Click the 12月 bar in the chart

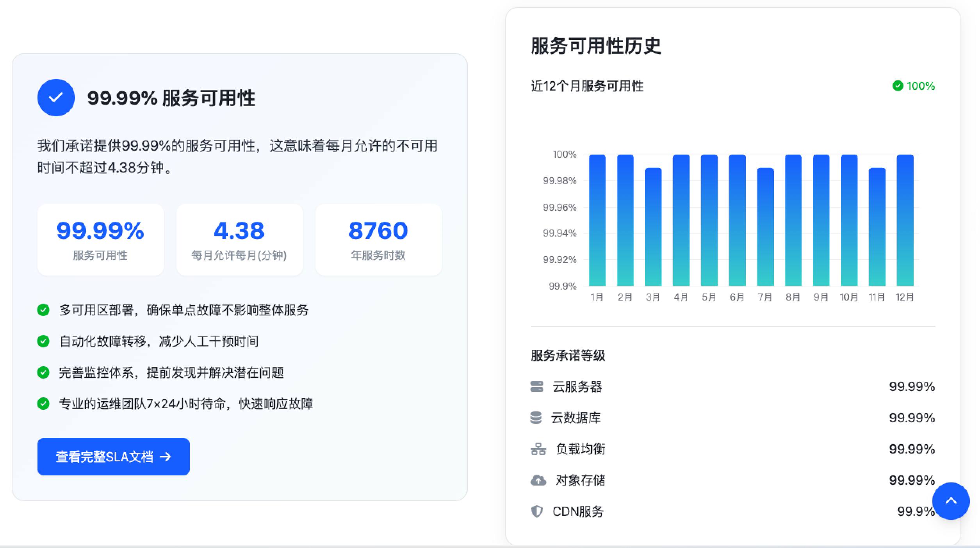pos(905,221)
